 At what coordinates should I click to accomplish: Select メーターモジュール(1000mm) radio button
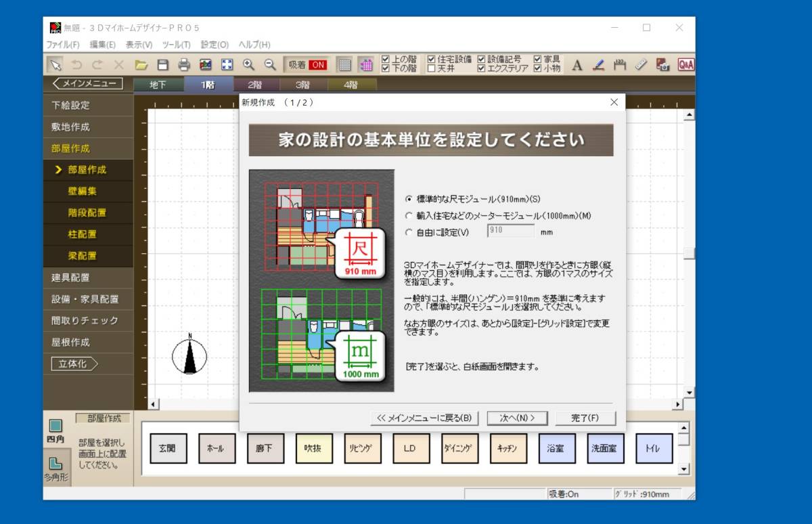pyautogui.click(x=408, y=216)
